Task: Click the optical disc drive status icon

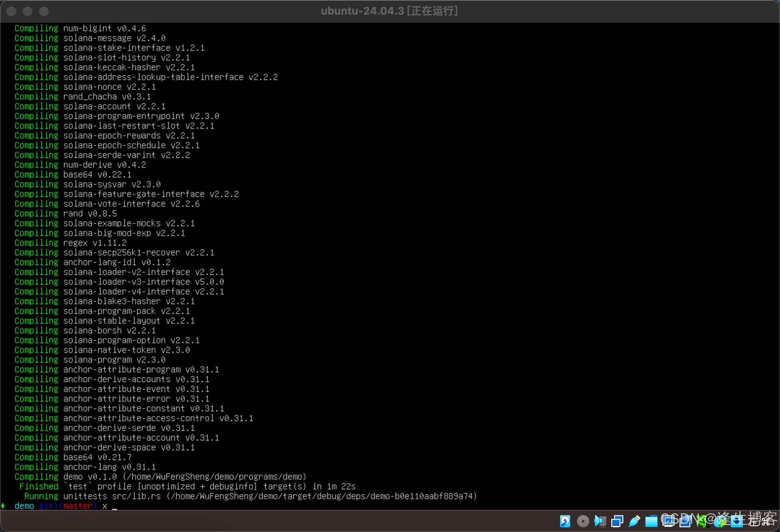Action: click(x=583, y=521)
